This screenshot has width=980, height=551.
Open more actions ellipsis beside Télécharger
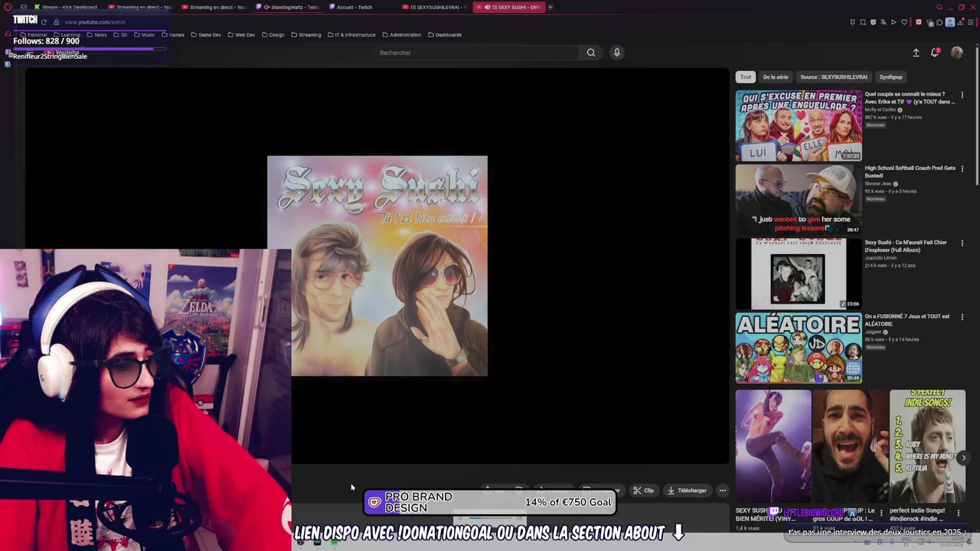click(722, 491)
